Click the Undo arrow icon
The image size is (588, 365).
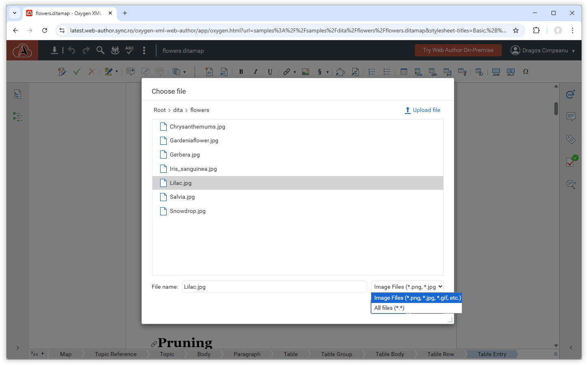coord(72,50)
